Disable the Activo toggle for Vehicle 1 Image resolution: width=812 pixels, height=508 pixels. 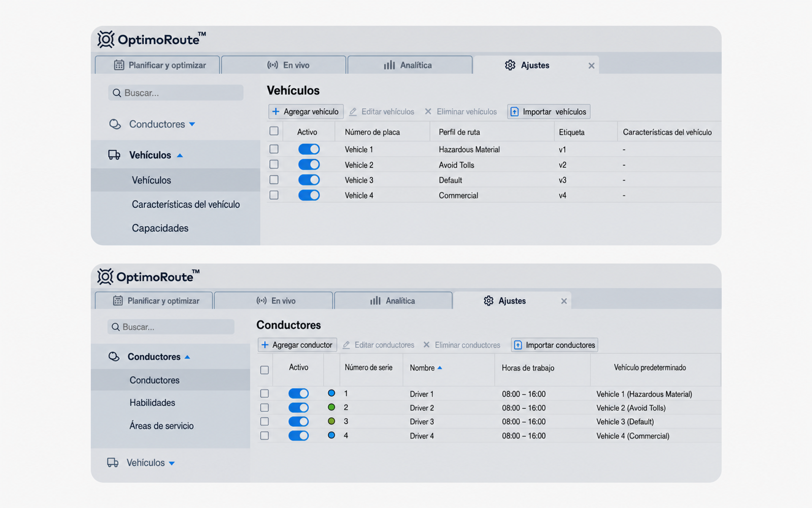click(x=309, y=149)
